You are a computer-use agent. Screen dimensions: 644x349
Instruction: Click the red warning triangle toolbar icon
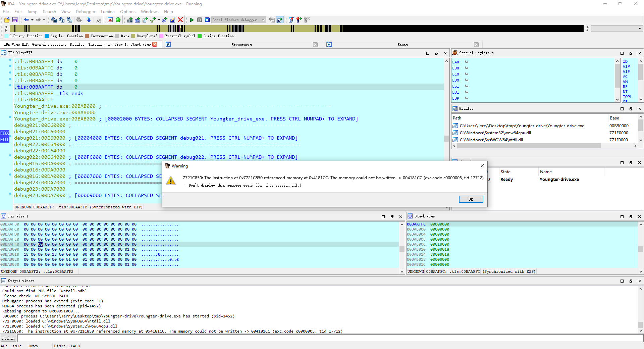pos(110,20)
